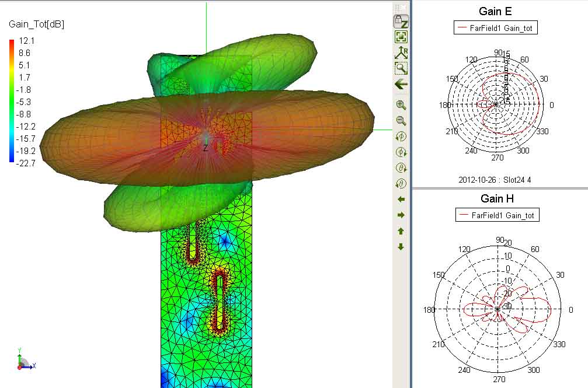Click the fit-to-window view icon
The height and width of the screenshot is (388, 588).
coord(401,37)
